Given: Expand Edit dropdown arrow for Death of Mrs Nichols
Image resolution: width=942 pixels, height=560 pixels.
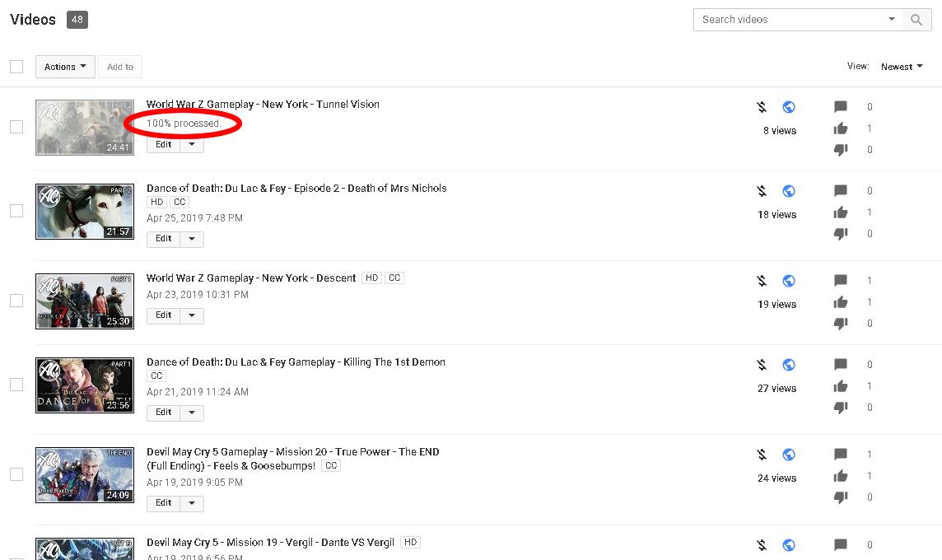Looking at the screenshot, I should click(x=192, y=239).
